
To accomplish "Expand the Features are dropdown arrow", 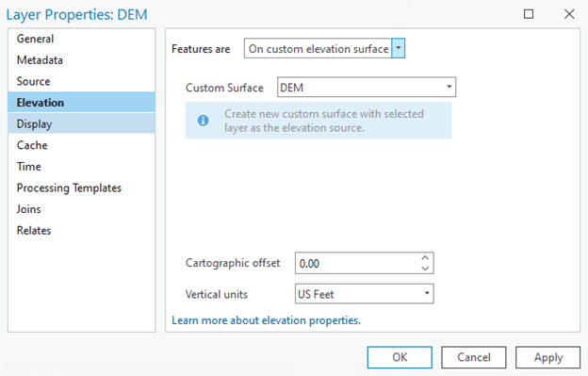I will coord(399,48).
